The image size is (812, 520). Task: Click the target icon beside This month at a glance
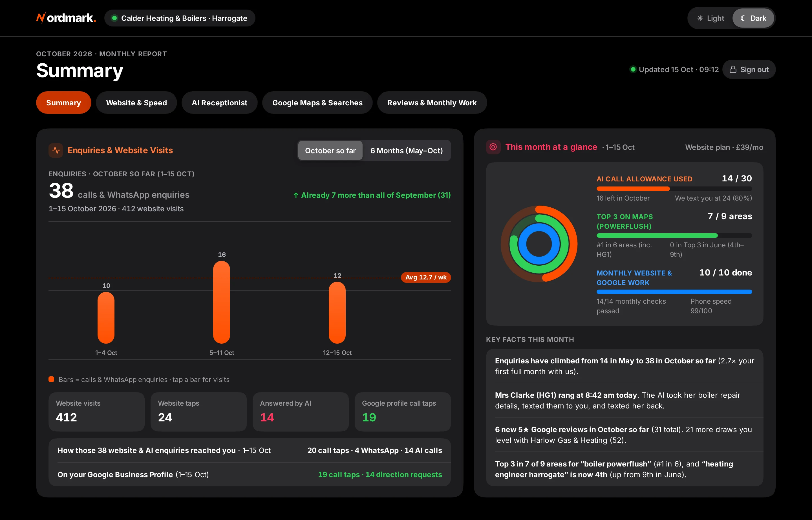point(493,147)
